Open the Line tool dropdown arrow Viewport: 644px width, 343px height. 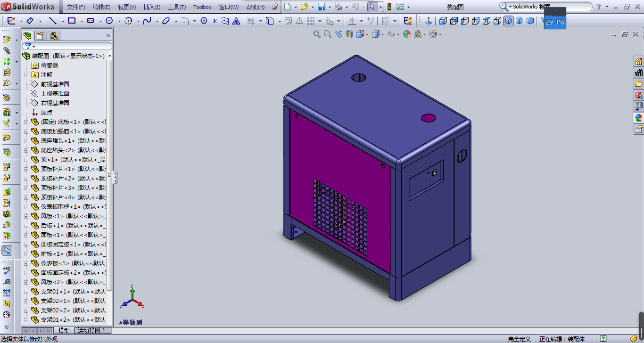[62, 21]
